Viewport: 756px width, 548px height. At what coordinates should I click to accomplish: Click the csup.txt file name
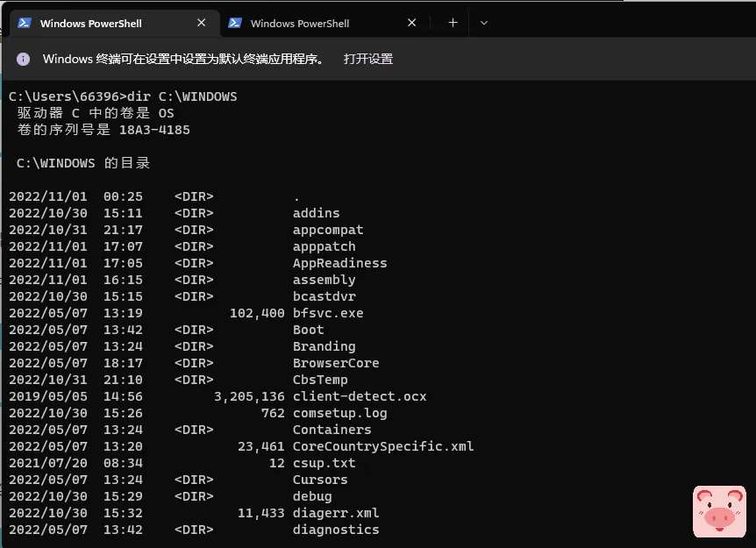tap(324, 463)
